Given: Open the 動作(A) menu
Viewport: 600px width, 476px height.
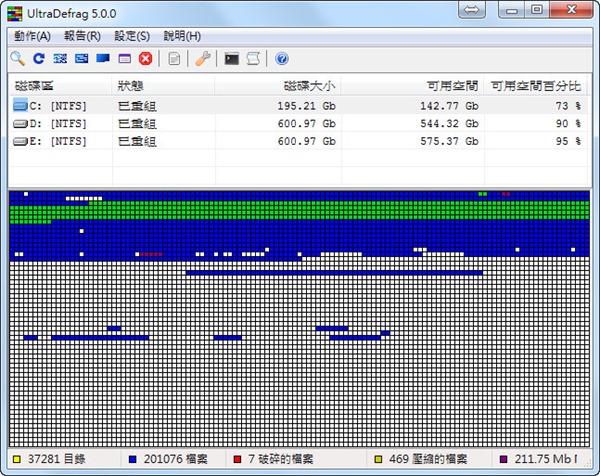Looking at the screenshot, I should [32, 35].
